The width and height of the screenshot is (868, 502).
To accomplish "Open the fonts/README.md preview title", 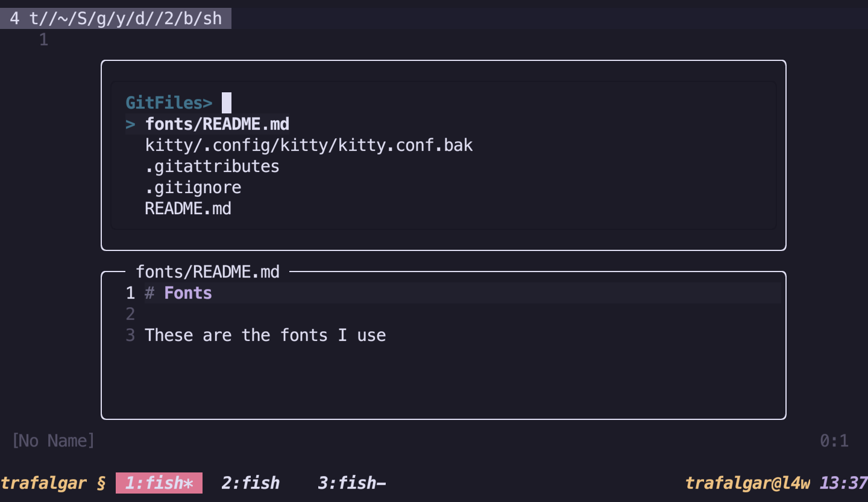I will pos(208,272).
